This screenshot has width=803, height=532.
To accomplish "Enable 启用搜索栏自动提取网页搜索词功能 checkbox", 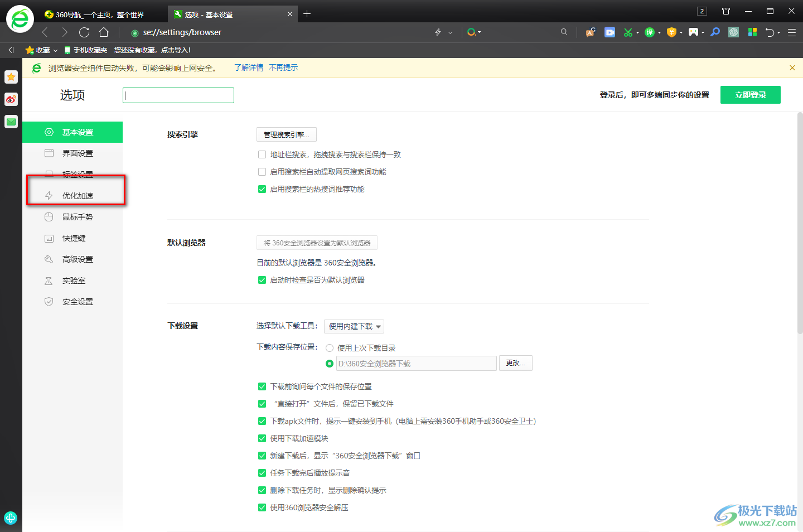I will [262, 172].
